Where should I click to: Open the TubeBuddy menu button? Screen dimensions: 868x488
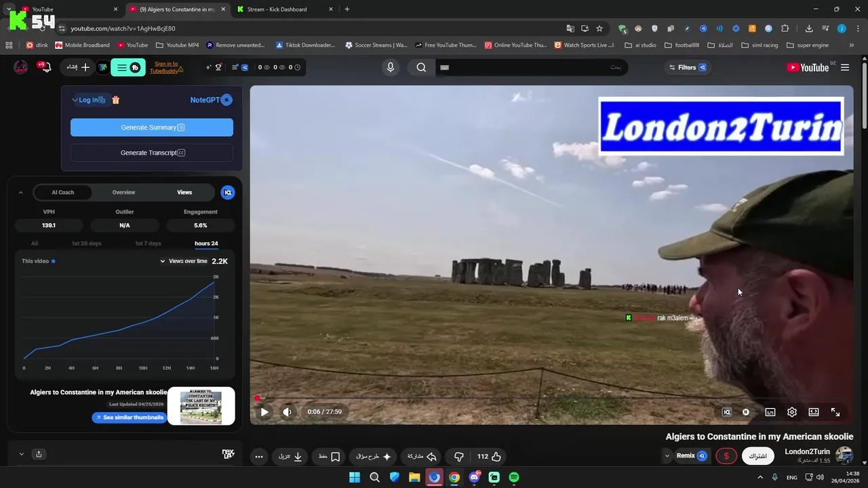pos(127,67)
